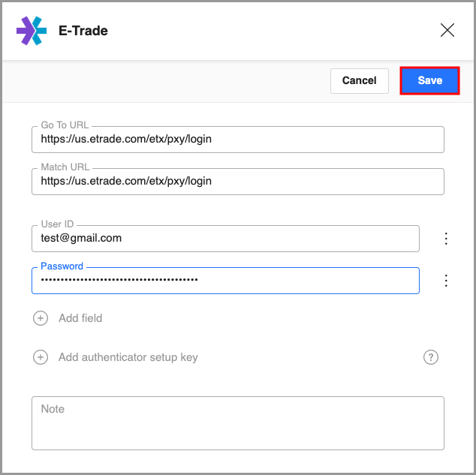The width and height of the screenshot is (476, 475).
Task: Cancel editing the E-Trade entry
Action: (x=360, y=81)
